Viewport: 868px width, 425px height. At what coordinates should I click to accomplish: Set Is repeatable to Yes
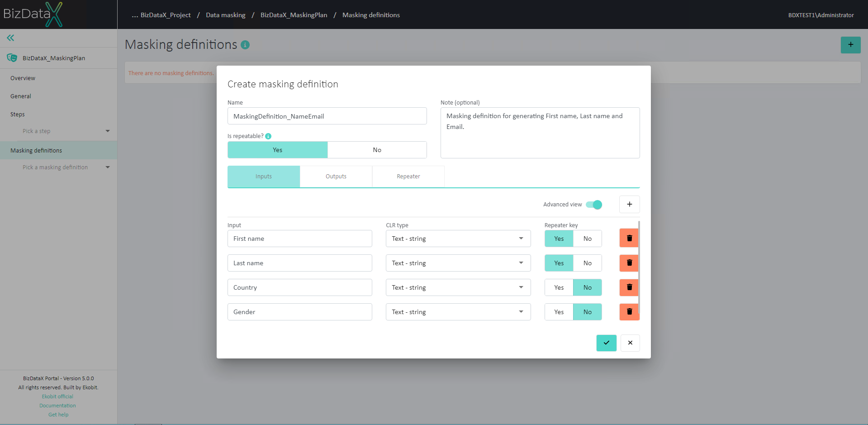277,150
